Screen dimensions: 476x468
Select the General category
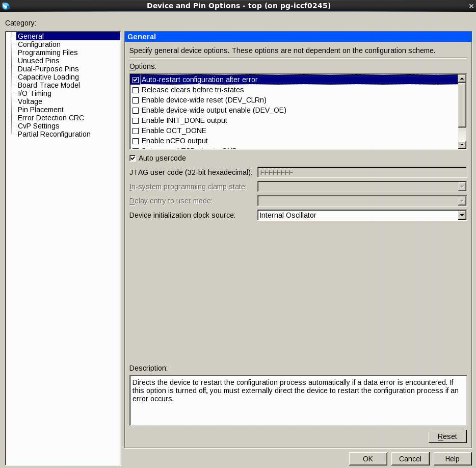click(31, 36)
